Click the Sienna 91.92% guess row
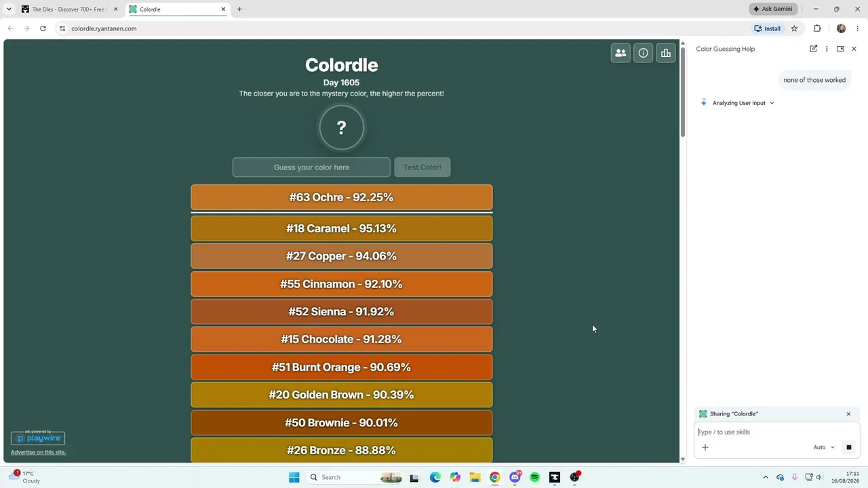 [x=342, y=312]
